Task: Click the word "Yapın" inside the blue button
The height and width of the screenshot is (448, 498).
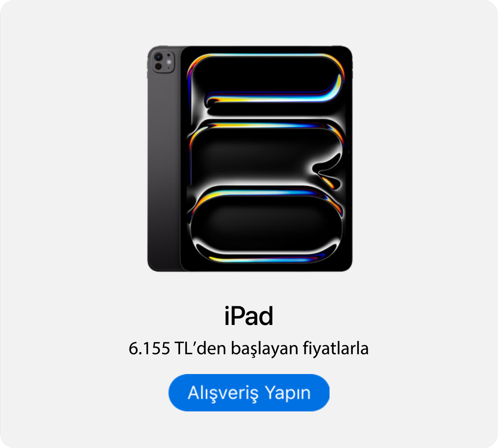Action: pyautogui.click(x=288, y=393)
